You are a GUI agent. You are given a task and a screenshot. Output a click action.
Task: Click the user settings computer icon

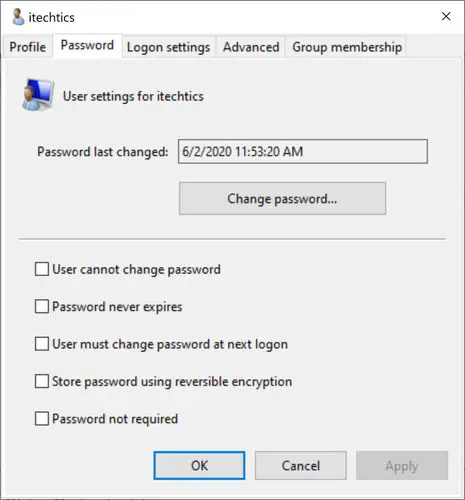point(38,95)
